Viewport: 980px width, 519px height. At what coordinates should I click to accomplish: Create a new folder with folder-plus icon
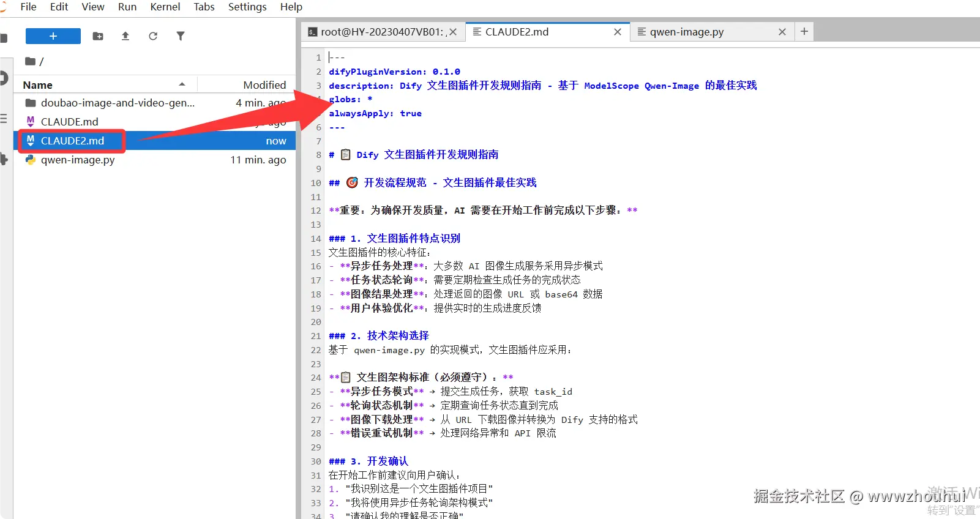[x=98, y=36]
